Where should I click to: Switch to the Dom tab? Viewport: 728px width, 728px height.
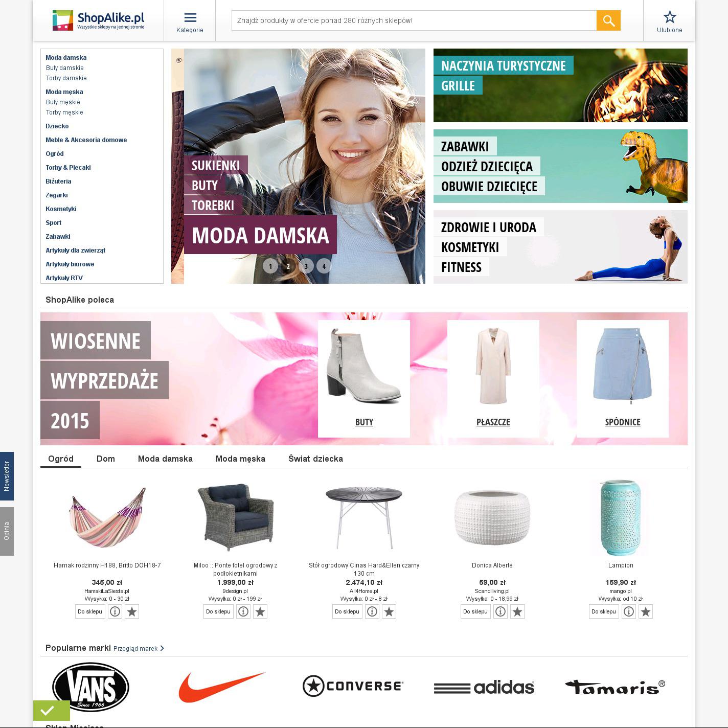click(106, 459)
